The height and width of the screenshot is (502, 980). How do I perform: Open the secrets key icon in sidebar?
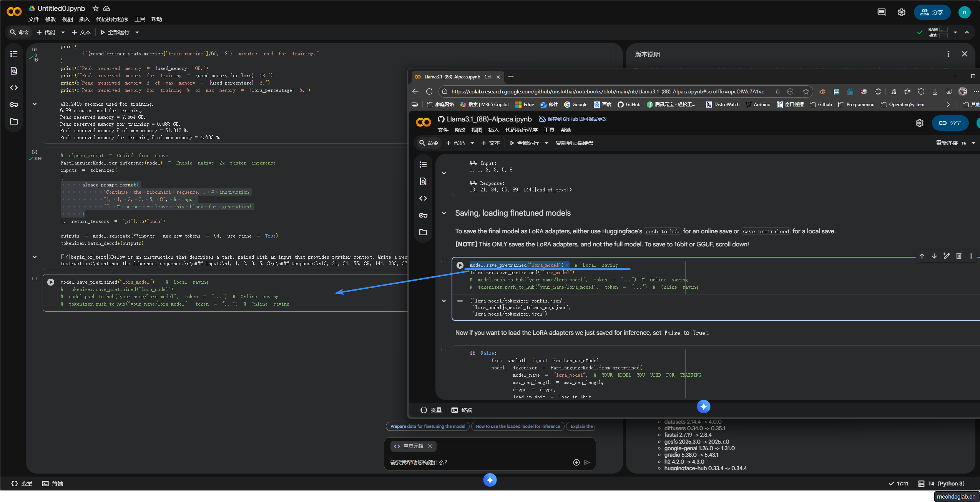(14, 105)
